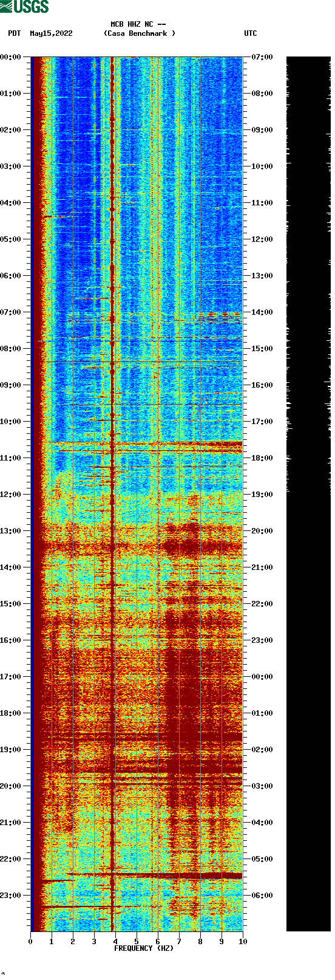Click the '14:00' UTC time label
The height and width of the screenshot is (980, 335).
click(262, 312)
